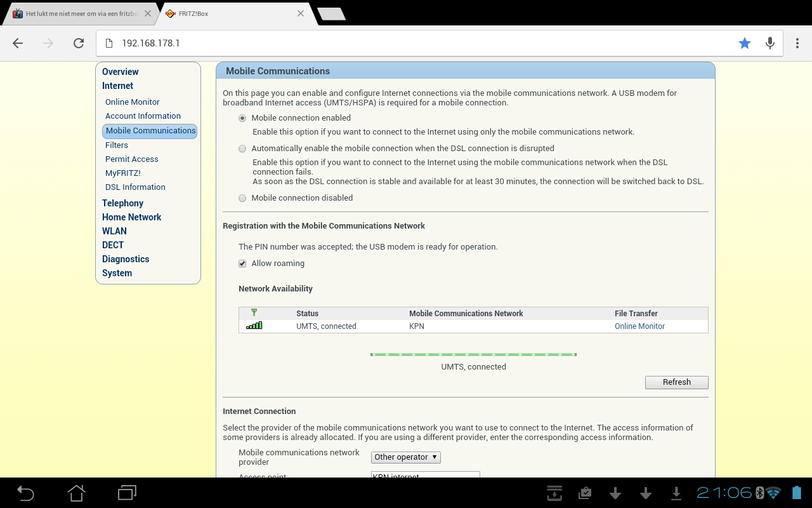Open DSL Information in the sidebar
The image size is (812, 508).
pos(135,187)
